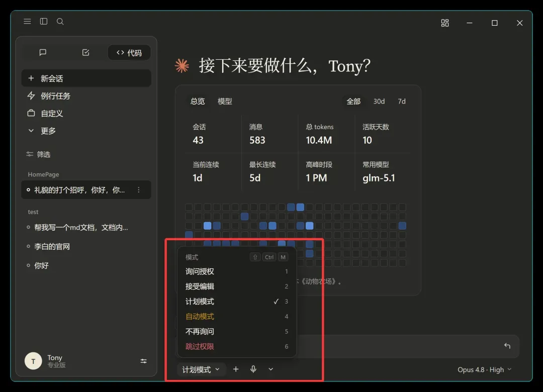543x392 pixels.
Task: Select the 代码 tab
Action: 129,53
